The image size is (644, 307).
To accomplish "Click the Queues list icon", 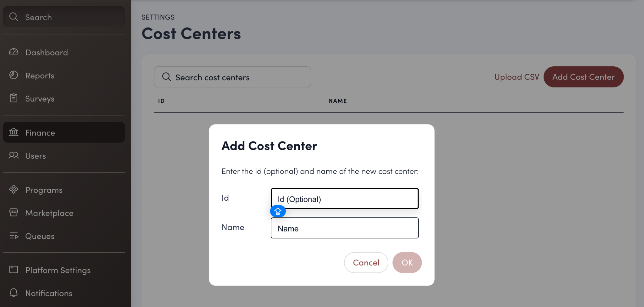I will (x=14, y=236).
